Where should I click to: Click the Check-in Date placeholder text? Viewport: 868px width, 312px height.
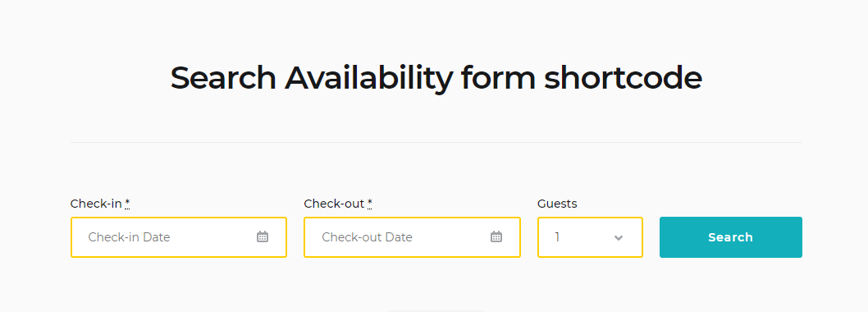[129, 237]
